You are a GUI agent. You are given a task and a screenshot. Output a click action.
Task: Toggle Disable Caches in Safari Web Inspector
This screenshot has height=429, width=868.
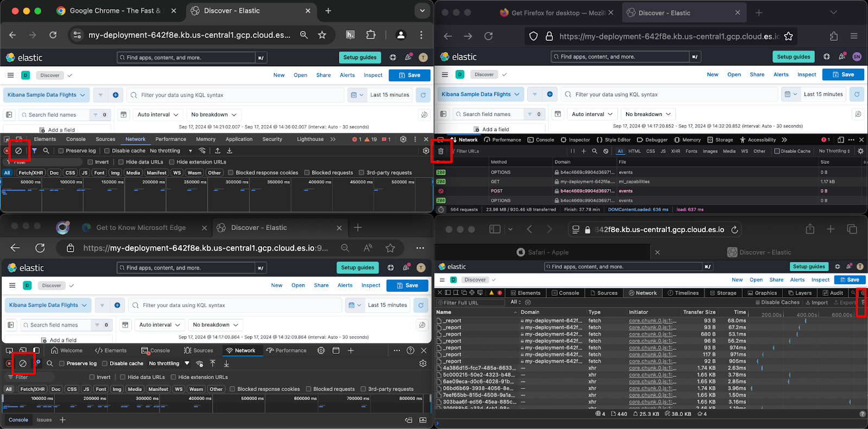757,302
